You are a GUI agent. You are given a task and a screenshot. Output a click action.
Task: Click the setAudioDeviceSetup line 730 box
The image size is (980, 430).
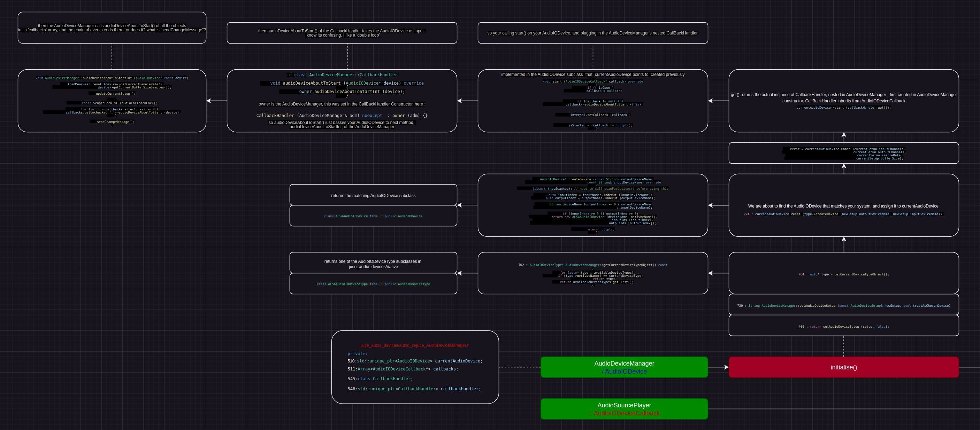pos(843,305)
